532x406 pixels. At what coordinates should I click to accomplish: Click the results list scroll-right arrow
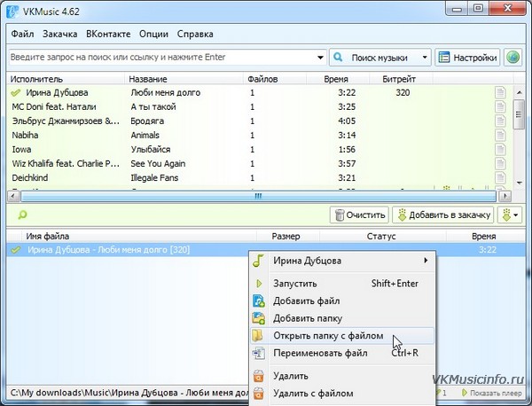tap(505, 196)
